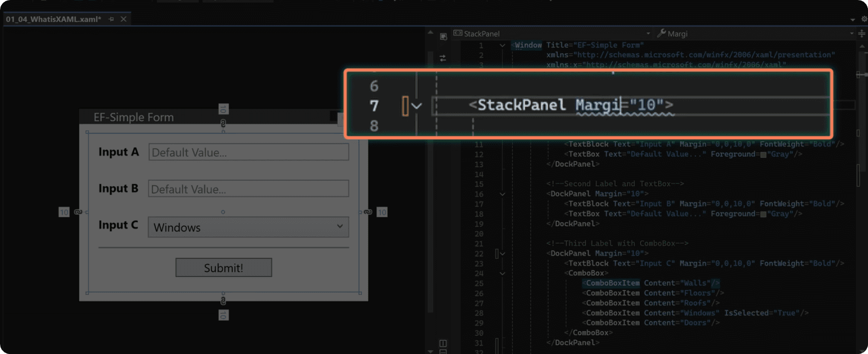The height and width of the screenshot is (354, 868).
Task: Open the Margi property dropdown
Action: [x=851, y=33]
